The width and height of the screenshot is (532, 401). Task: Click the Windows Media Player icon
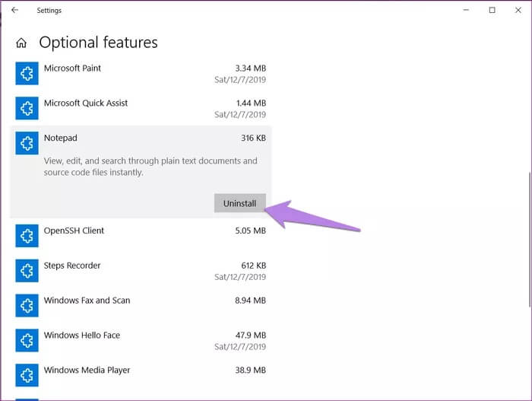(x=27, y=375)
